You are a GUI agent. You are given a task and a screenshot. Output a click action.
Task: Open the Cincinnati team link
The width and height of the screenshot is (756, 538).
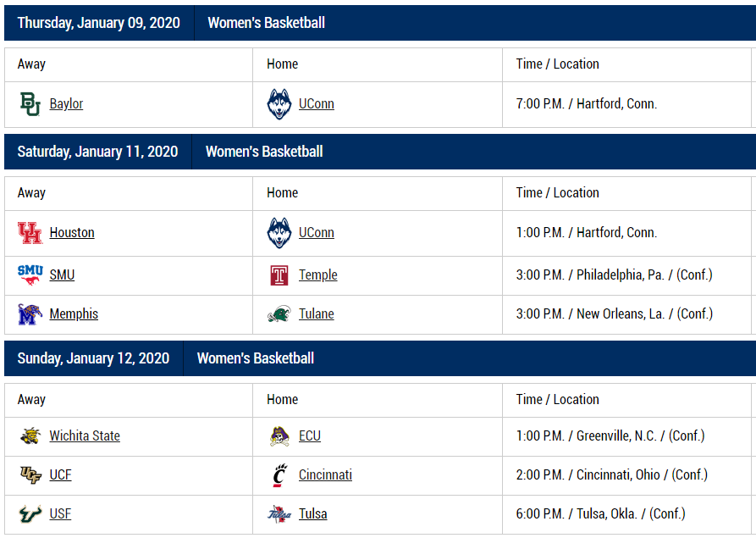[x=325, y=474]
